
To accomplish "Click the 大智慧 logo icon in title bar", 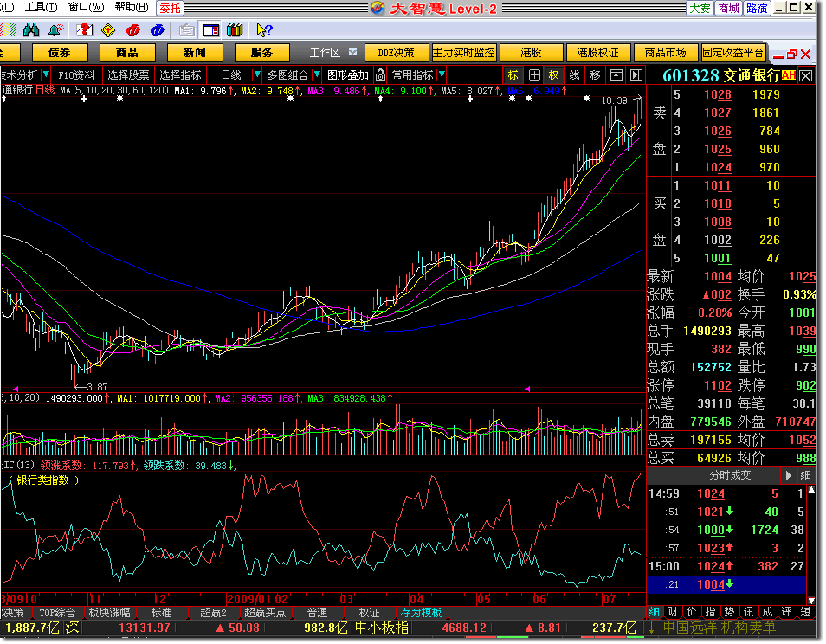I will tap(378, 8).
